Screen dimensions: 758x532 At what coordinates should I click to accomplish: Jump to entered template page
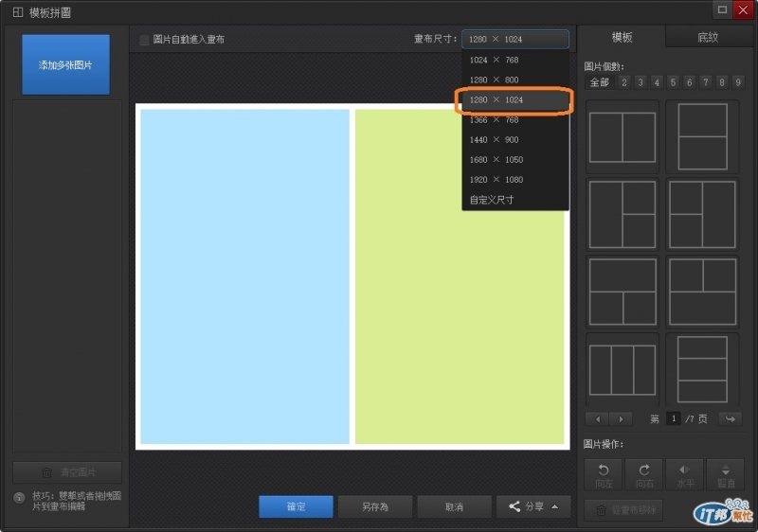pos(731,418)
